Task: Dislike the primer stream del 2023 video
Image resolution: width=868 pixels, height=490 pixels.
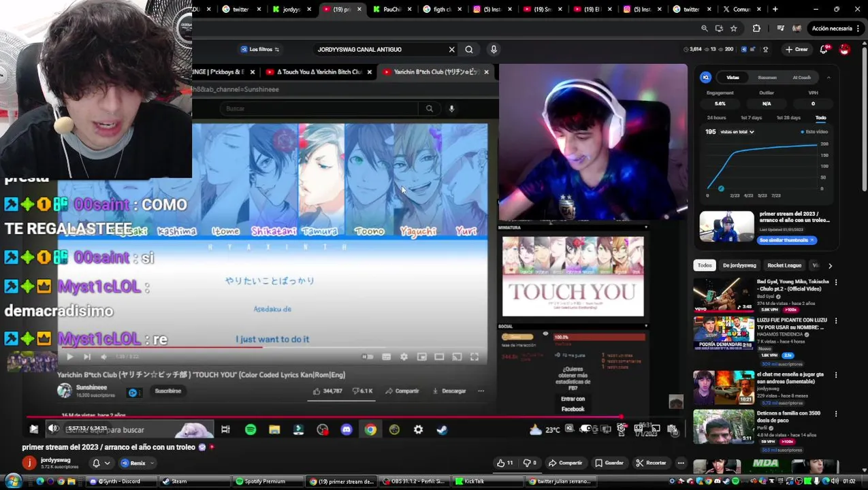Action: (529, 463)
